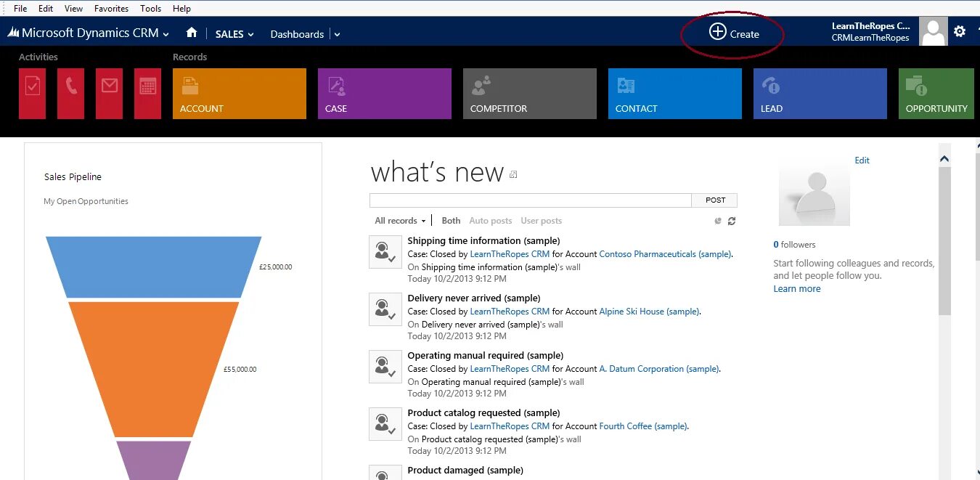980x480 pixels.
Task: Click the Create plus button
Action: point(734,33)
